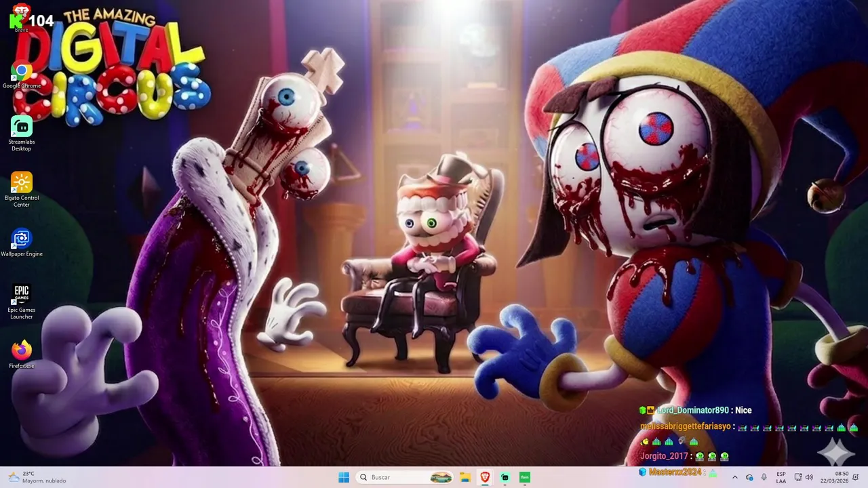Switch to Brave browser in taskbar
868x488 pixels.
tap(485, 477)
